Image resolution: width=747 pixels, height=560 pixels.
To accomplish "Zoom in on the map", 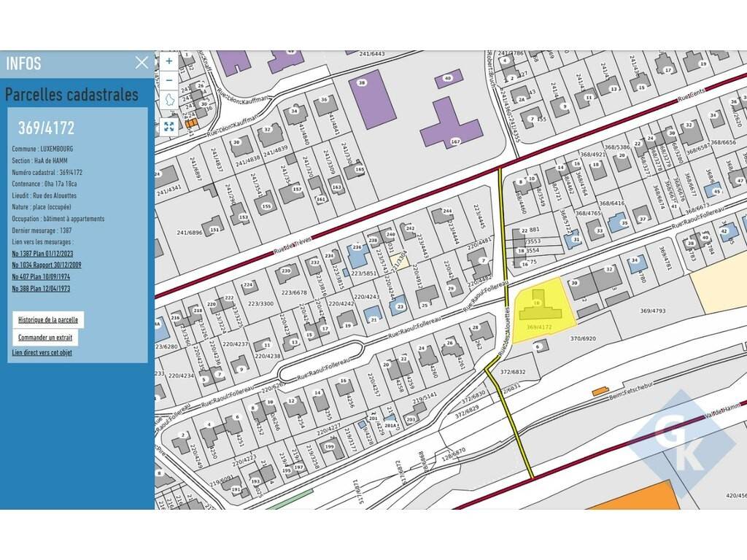I will 169,62.
